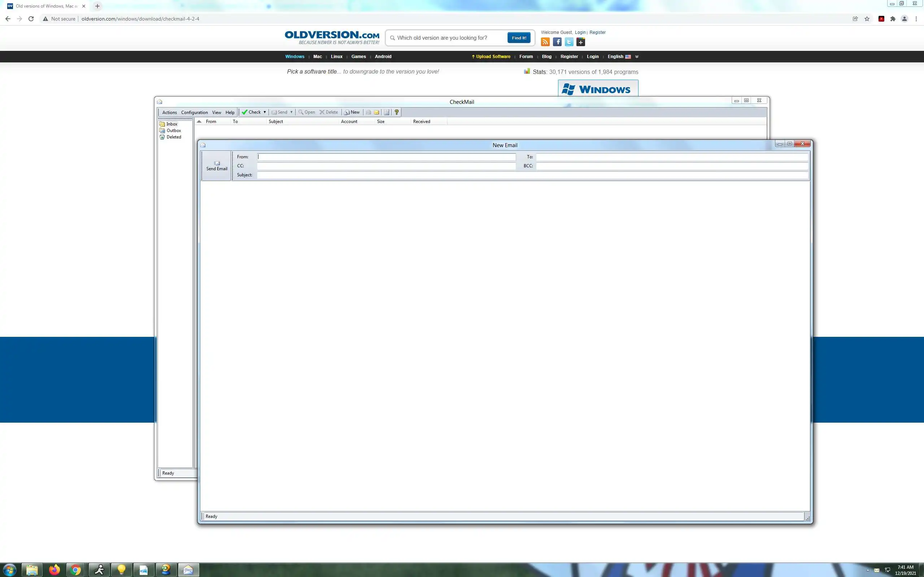Image resolution: width=924 pixels, height=577 pixels.
Task: Open the Actions menu
Action: coord(169,113)
